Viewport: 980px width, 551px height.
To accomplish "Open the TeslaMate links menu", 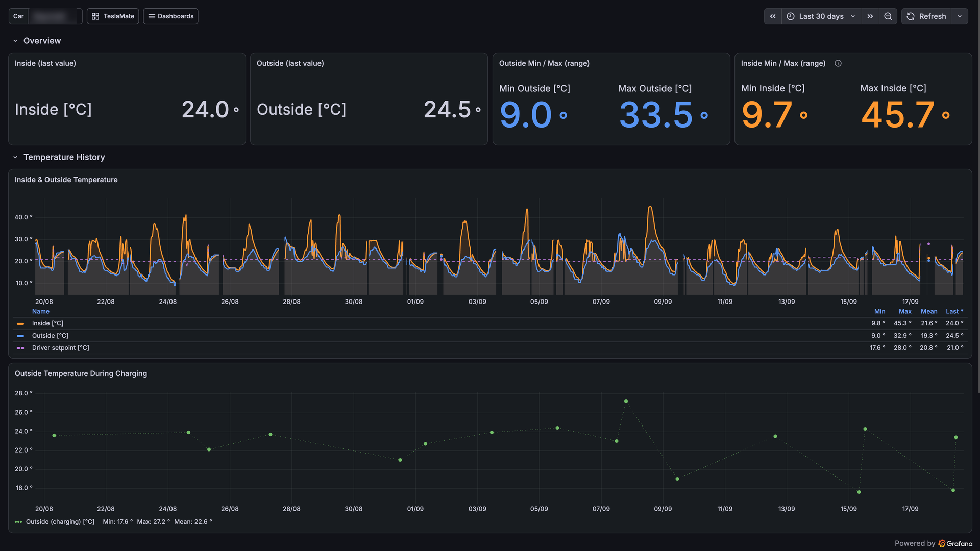I will 113,16.
